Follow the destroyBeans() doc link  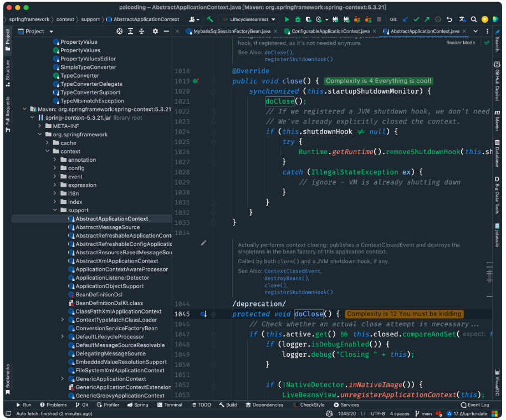[x=286, y=278]
